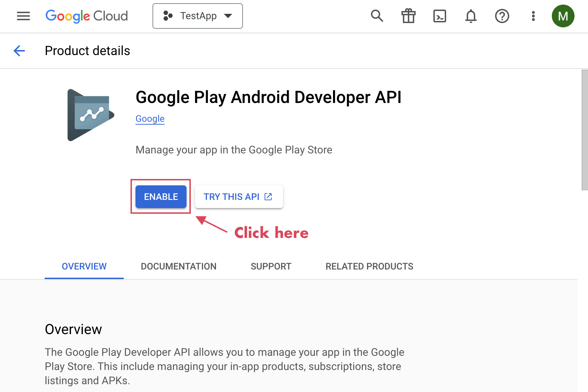Click the vertical page scrollbar
588x392 pixels.
coord(584,130)
